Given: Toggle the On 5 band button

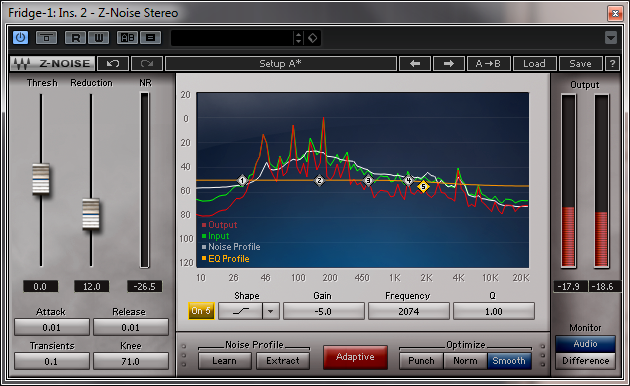Looking at the screenshot, I should [201, 311].
